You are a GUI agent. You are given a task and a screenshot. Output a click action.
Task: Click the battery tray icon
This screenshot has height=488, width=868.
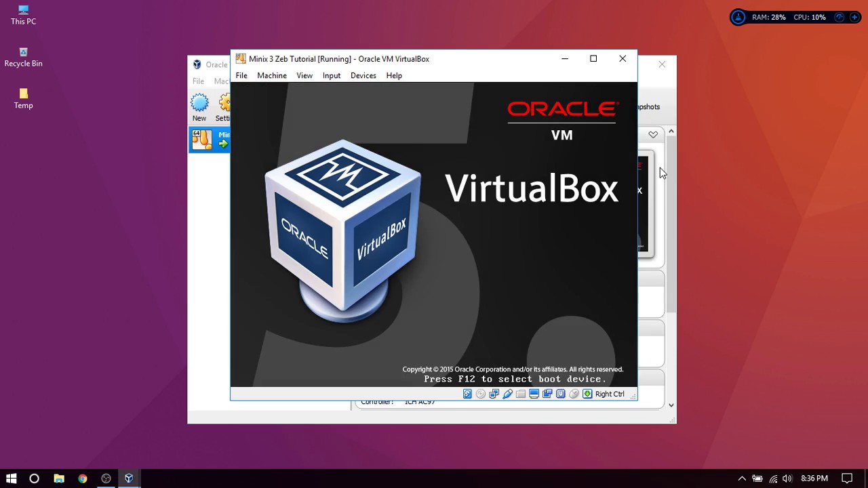click(757, 479)
